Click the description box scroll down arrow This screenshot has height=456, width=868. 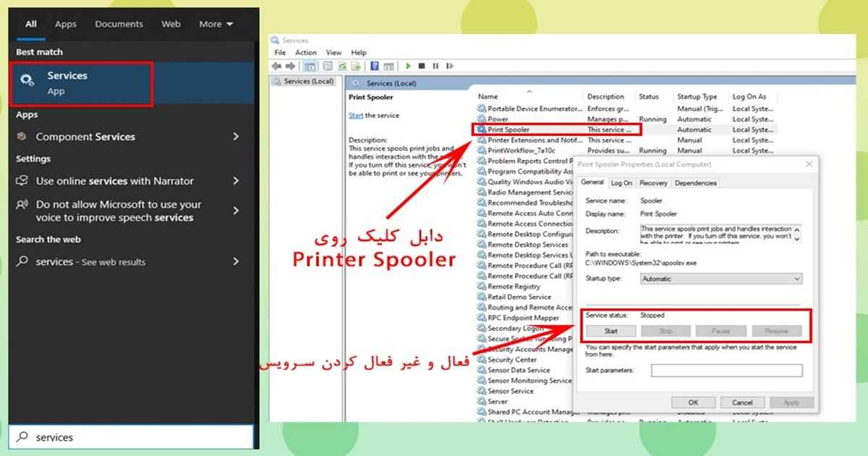tap(797, 238)
